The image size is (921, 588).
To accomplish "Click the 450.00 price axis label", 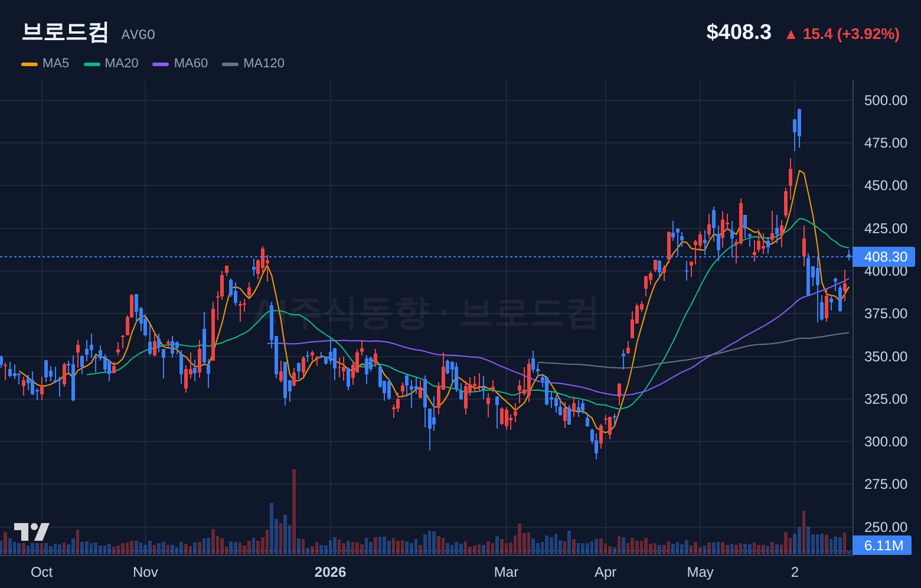I will (x=886, y=185).
